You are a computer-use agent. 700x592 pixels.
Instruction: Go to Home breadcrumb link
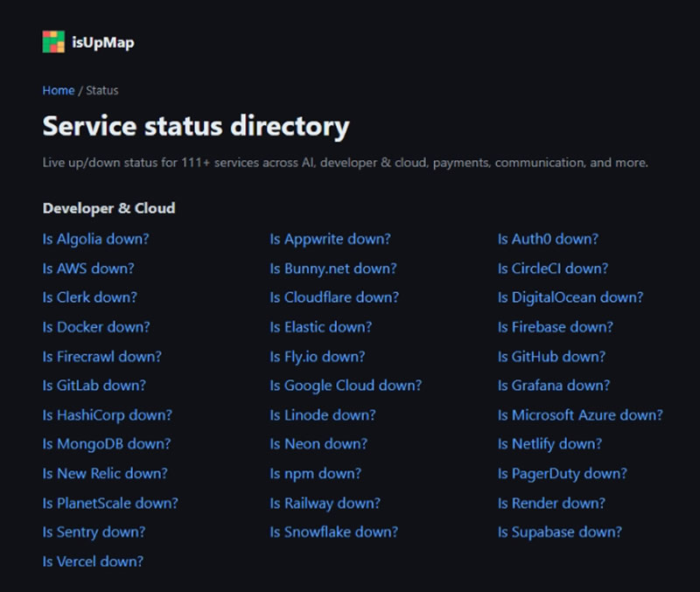59,90
